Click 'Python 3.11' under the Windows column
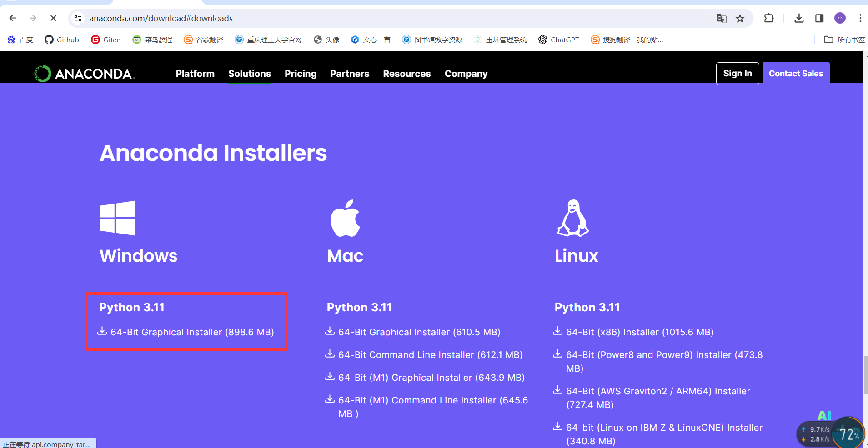Image resolution: width=868 pixels, height=448 pixels. pos(132,308)
